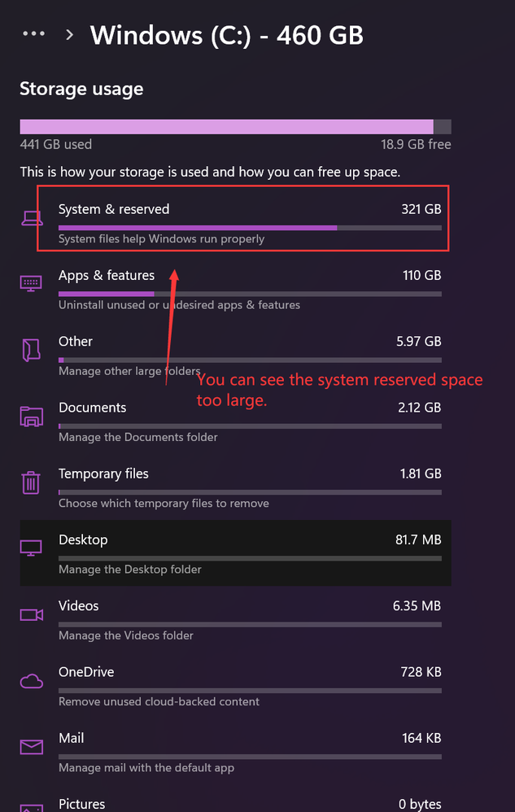Click the OneDrive cloud icon
Viewport: 515px width, 812px height.
pos(31,680)
